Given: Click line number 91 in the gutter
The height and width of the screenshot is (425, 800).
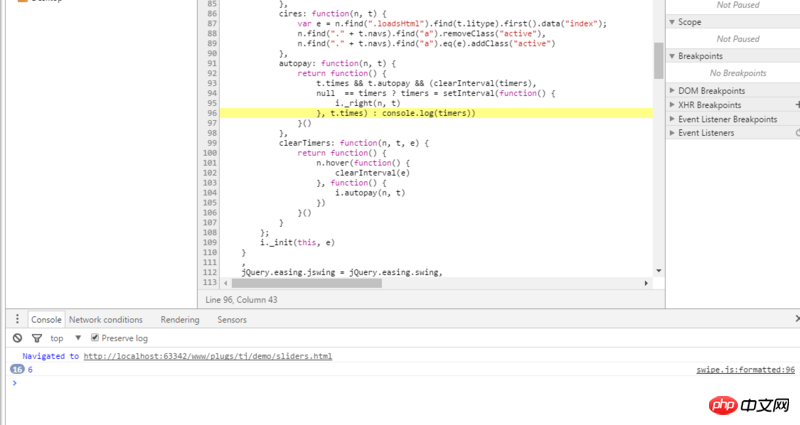Looking at the screenshot, I should click(x=211, y=63).
